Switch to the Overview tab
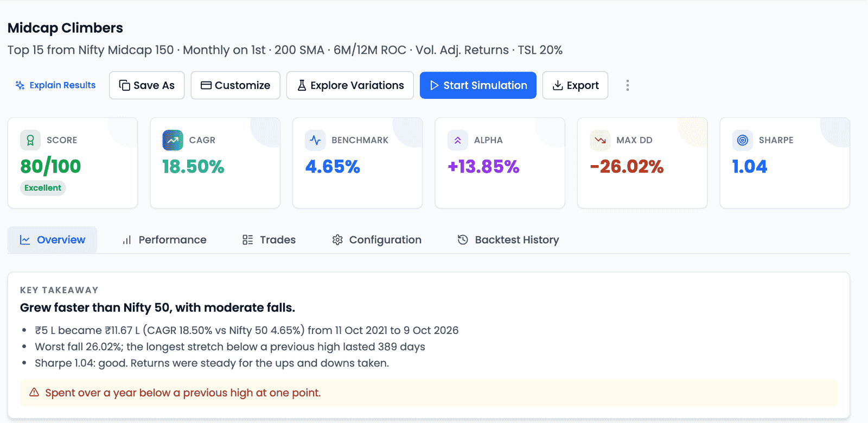 click(52, 240)
